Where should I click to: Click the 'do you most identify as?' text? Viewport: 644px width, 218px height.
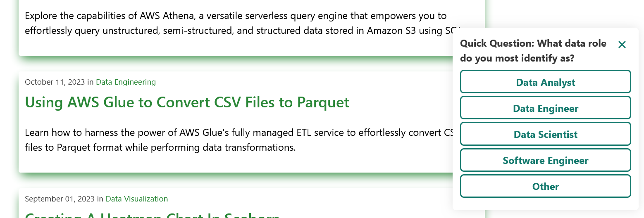click(517, 58)
